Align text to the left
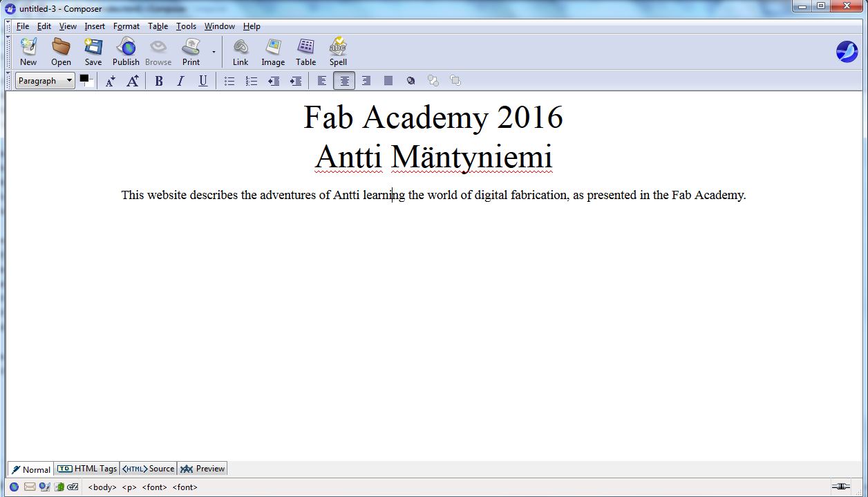This screenshot has width=868, height=497. [322, 81]
